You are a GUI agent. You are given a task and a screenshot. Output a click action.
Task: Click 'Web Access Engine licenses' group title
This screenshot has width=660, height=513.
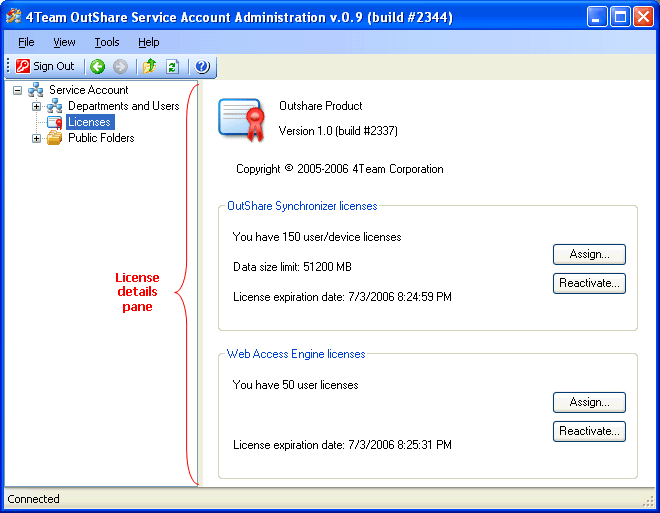click(x=296, y=354)
